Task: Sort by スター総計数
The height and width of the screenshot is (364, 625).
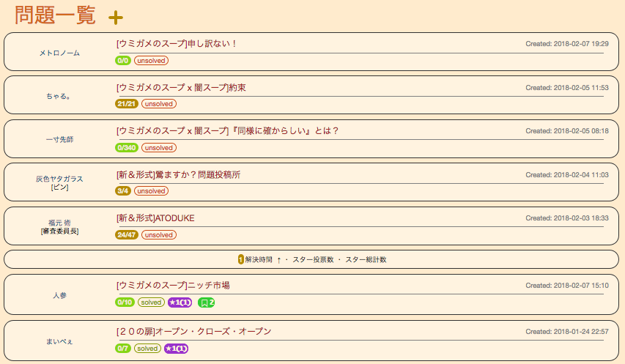Action: (366, 260)
